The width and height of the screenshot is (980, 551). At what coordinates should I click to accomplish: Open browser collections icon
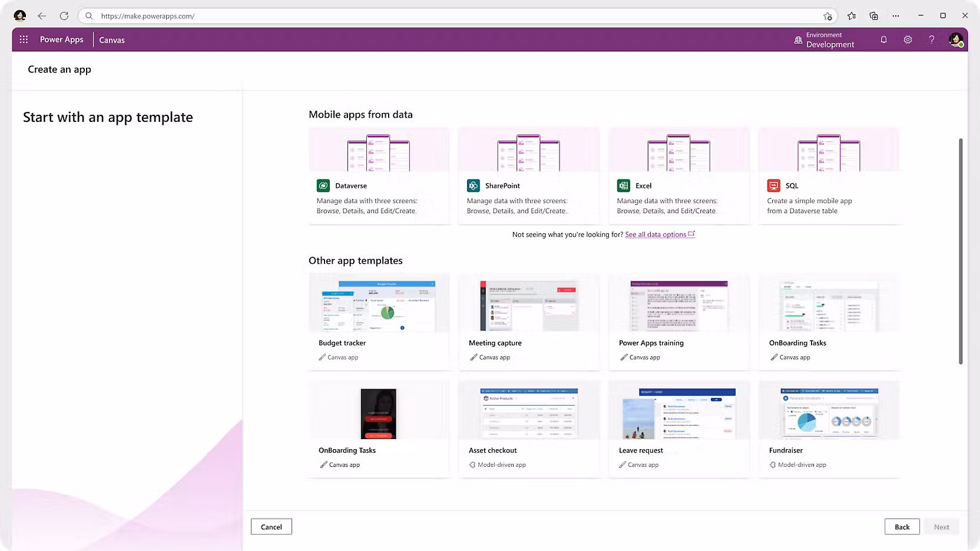point(873,16)
